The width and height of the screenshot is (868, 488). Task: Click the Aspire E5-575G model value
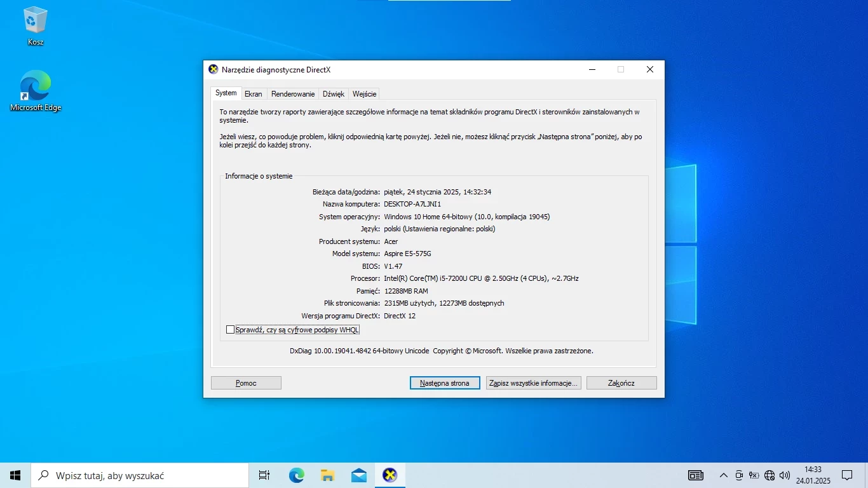(407, 254)
